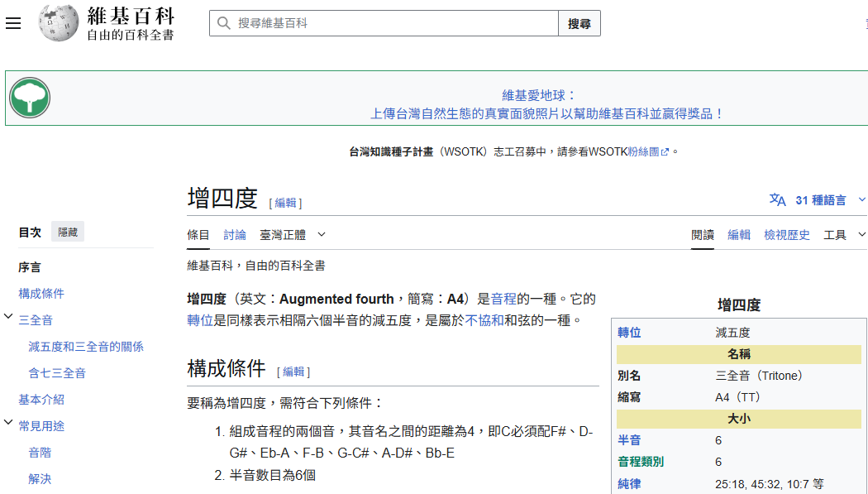Jump to 三全音 in contents

[x=36, y=320]
